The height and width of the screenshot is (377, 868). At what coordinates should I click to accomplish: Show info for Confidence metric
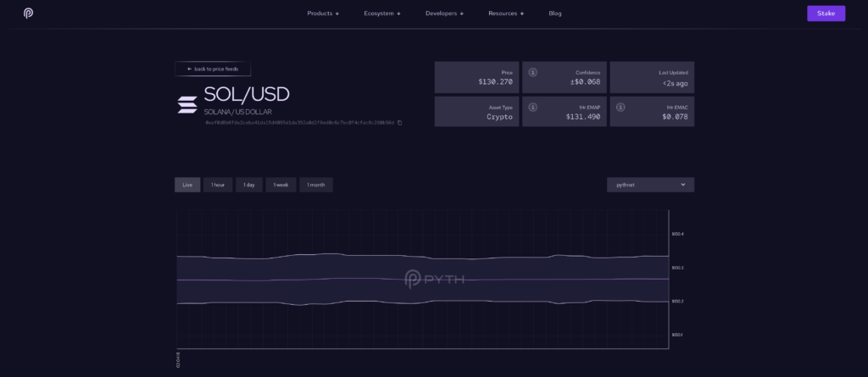click(x=532, y=73)
